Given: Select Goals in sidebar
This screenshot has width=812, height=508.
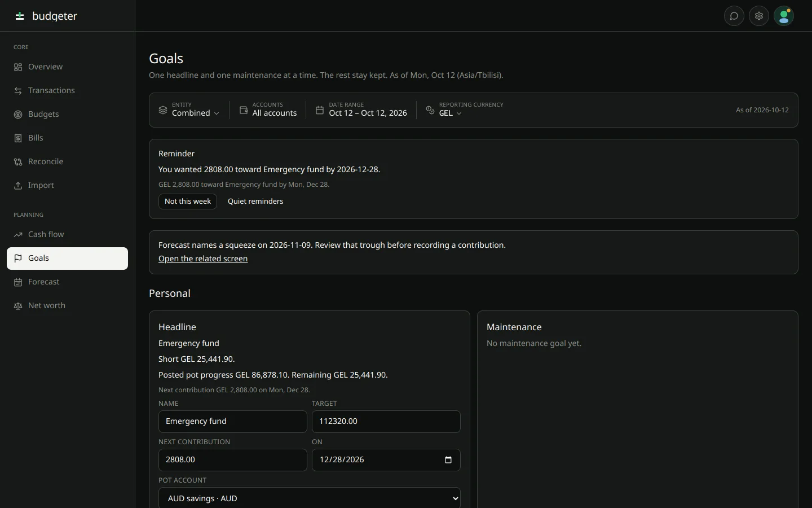Looking at the screenshot, I should (67, 258).
